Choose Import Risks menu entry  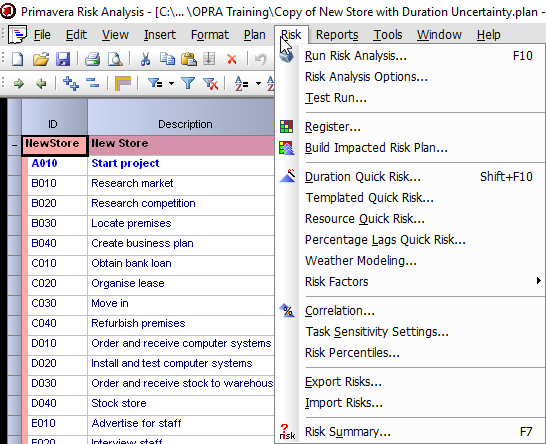click(x=409, y=403)
